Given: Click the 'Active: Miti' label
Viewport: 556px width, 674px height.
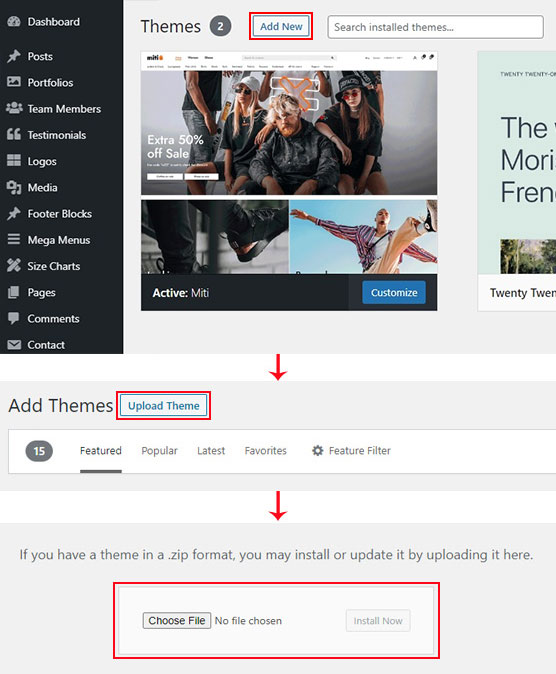Looking at the screenshot, I should click(x=181, y=293).
